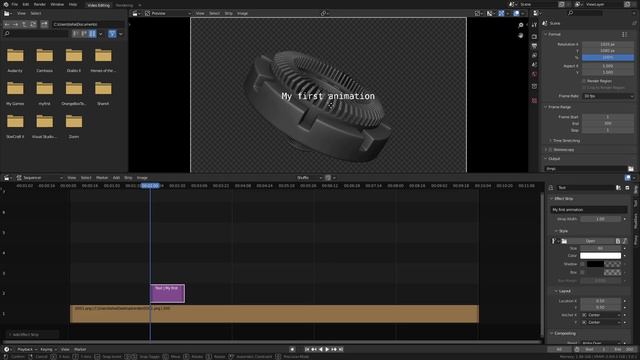The image size is (640, 360).
Task: Open the Preview display mode dropdown
Action: click(168, 13)
